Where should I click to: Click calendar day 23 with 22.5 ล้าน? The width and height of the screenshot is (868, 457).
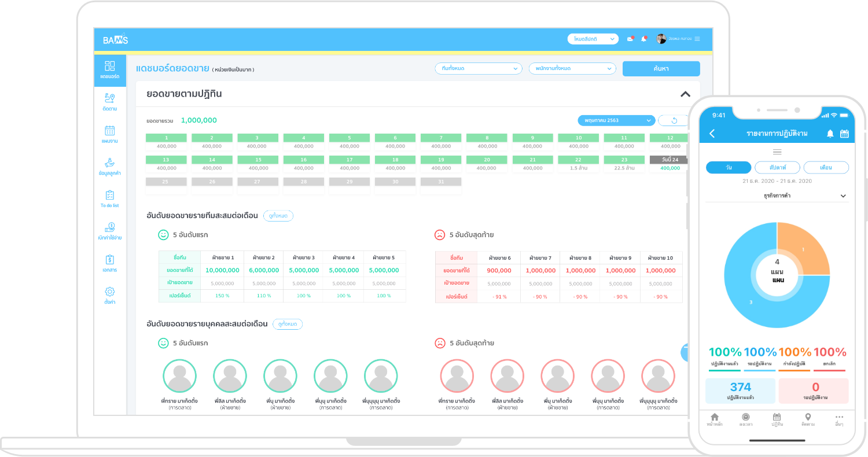624,164
